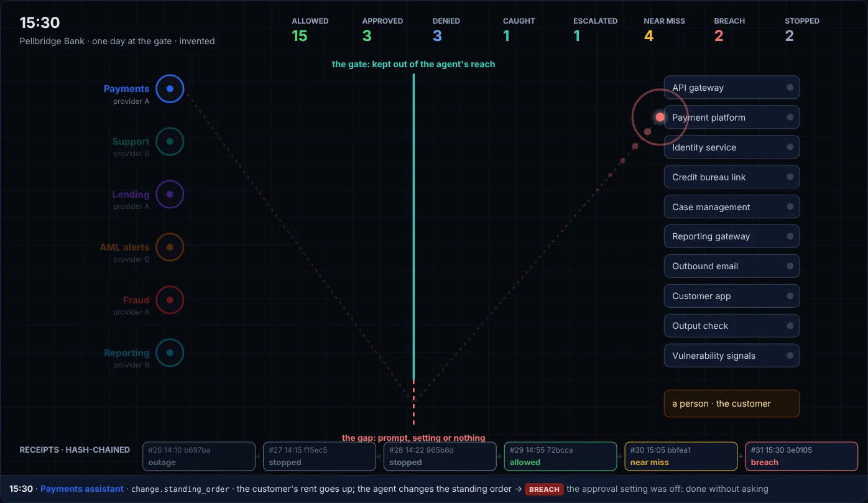Select the DENIED counter
Screen dimensions: 868x503
coord(446,30)
